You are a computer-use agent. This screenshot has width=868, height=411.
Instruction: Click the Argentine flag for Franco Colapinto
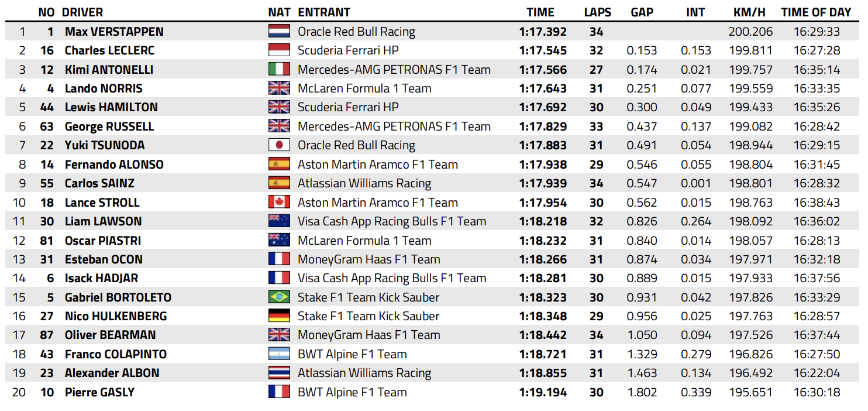pos(279,354)
